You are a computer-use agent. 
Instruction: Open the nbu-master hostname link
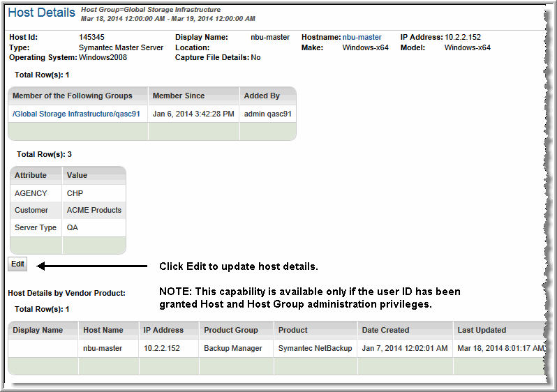(x=362, y=37)
